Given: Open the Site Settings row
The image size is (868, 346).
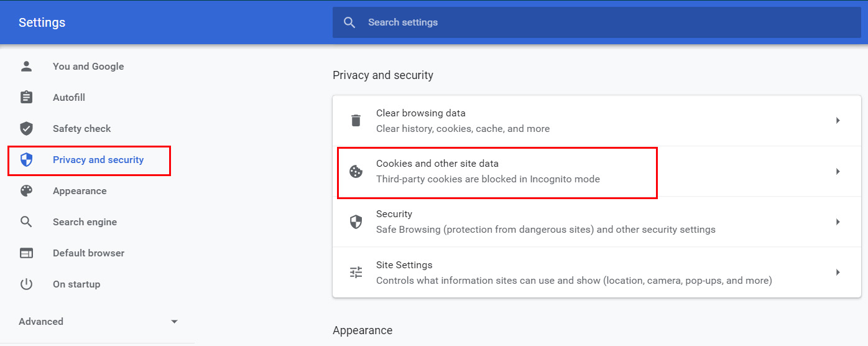Looking at the screenshot, I should 560,273.
